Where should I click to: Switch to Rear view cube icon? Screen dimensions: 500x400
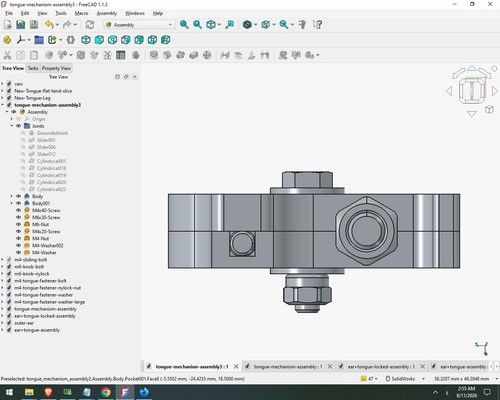click(139, 40)
